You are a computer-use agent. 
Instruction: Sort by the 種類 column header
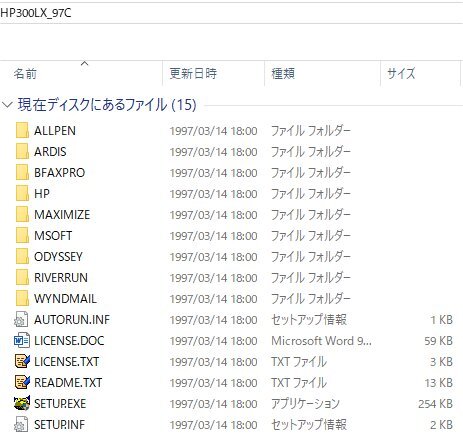[x=322, y=73]
